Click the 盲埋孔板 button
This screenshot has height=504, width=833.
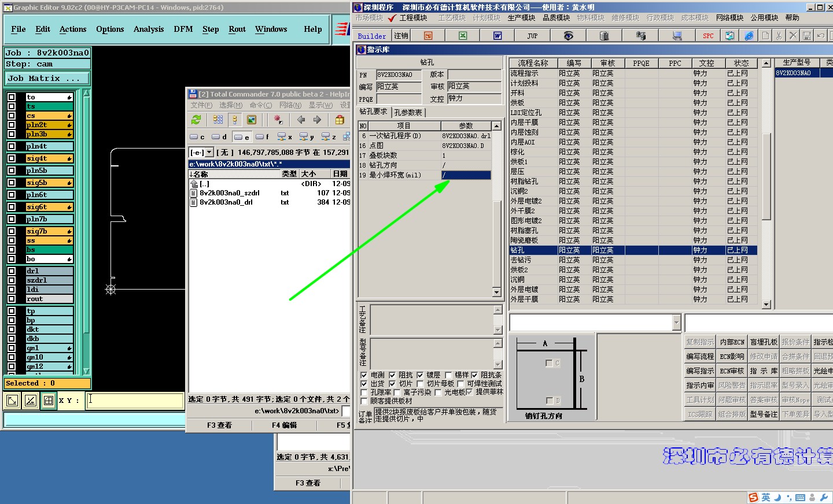point(764,342)
